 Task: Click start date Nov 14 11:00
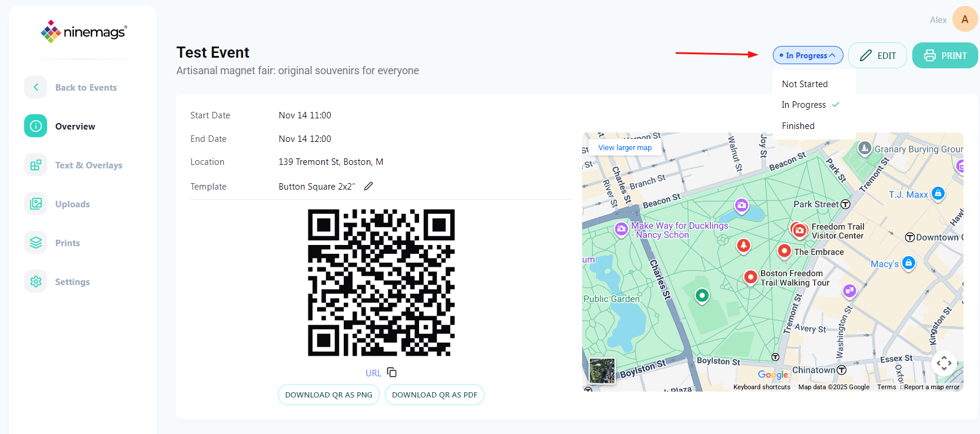(305, 115)
